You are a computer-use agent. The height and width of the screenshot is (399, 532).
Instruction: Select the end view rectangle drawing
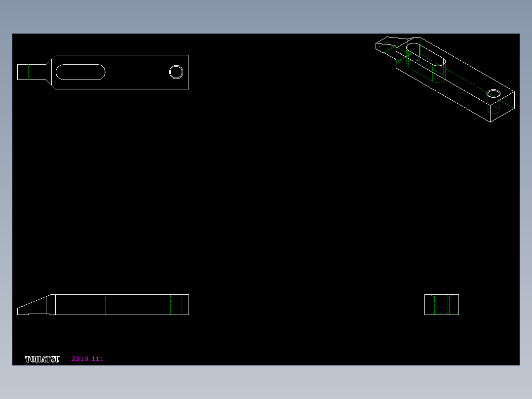point(441,305)
